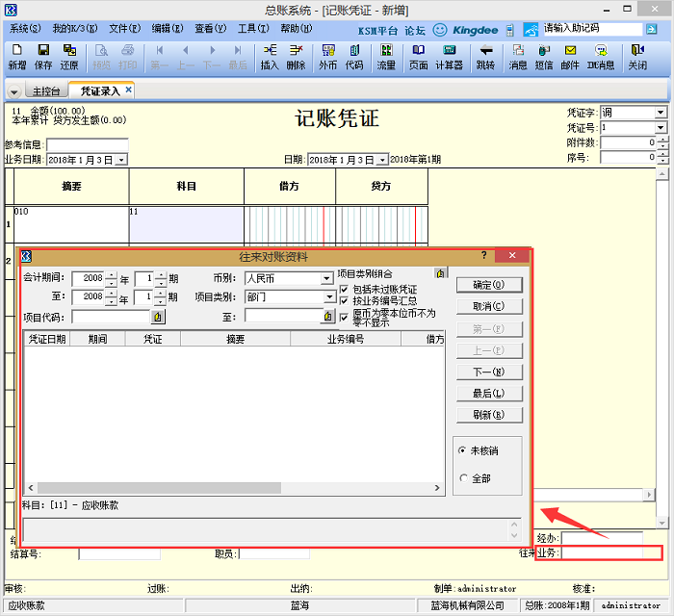674x616 pixels.
Task: Select the 全部 radio button
Action: pos(464,478)
